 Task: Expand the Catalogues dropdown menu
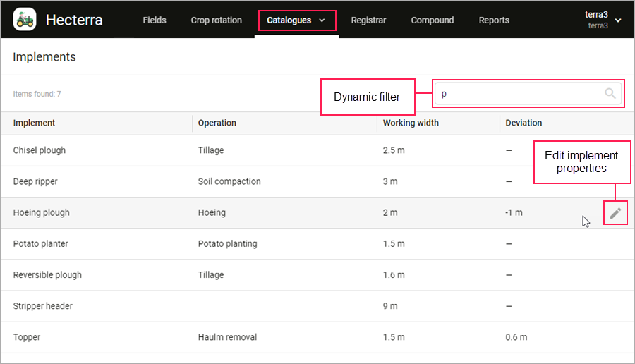(x=296, y=20)
